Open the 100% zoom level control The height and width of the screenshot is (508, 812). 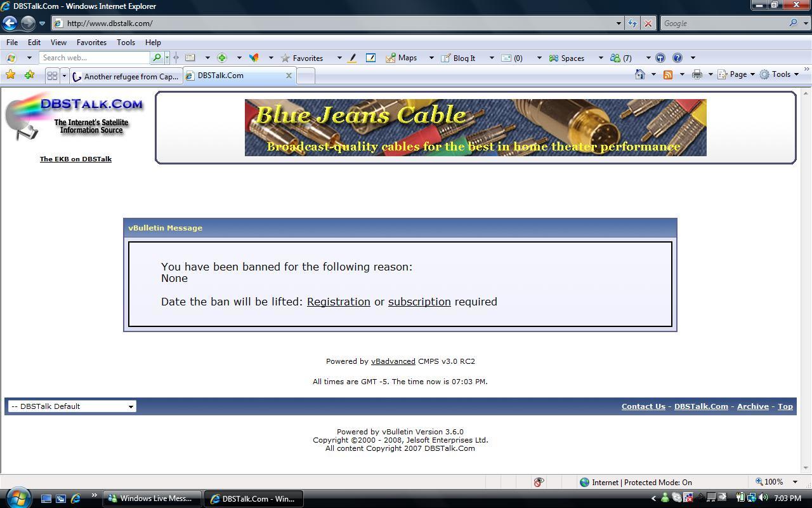(x=776, y=482)
